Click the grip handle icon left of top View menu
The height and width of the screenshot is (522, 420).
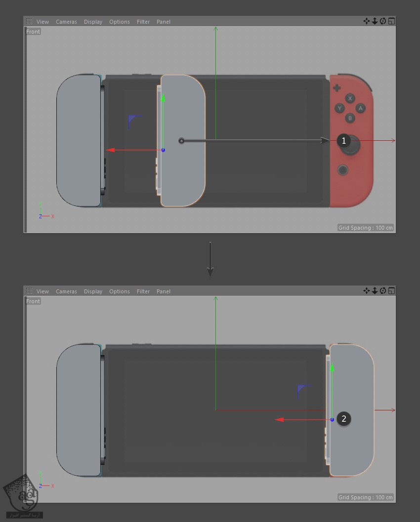(29, 22)
